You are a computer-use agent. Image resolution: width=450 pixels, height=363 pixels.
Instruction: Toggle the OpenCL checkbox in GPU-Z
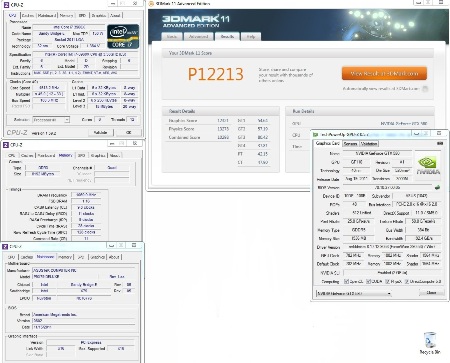click(346, 282)
